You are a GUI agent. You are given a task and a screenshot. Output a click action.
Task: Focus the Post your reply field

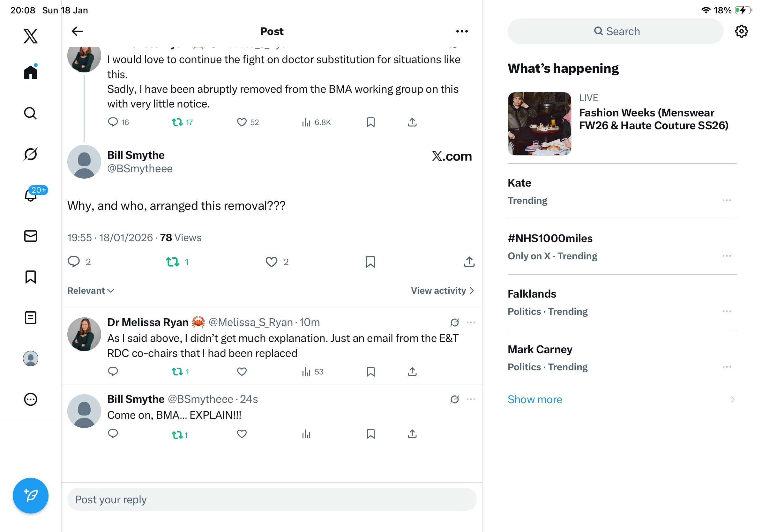[272, 499]
